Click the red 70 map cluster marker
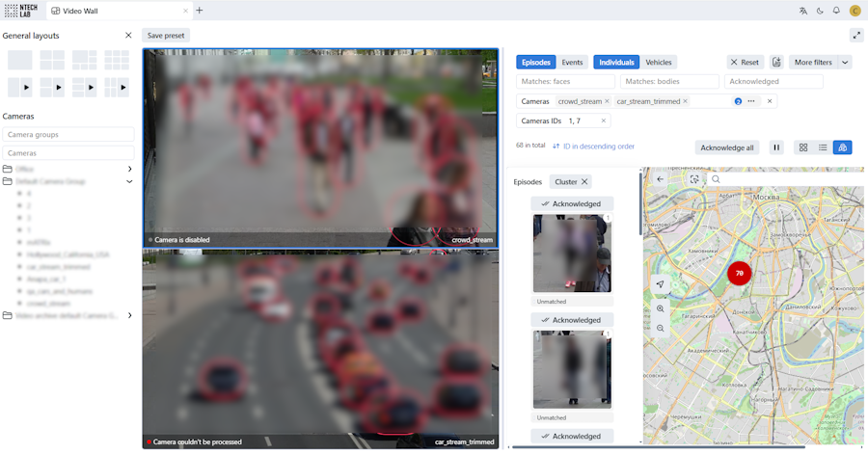 740,274
